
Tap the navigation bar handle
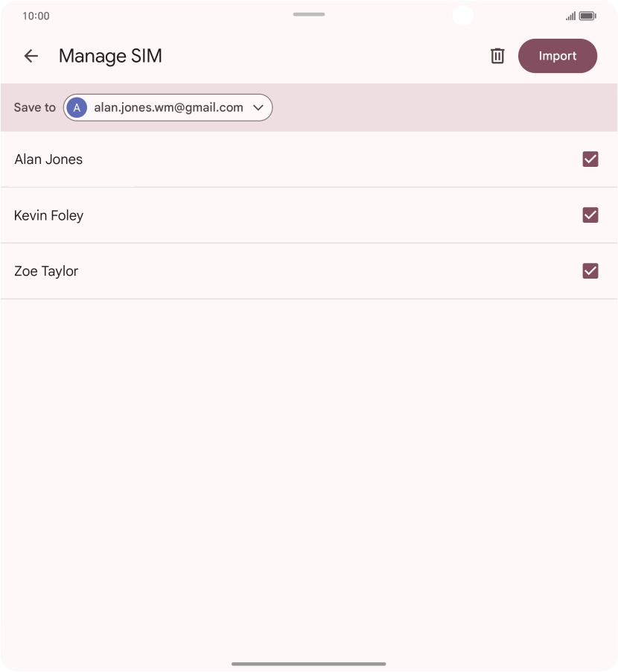coord(308,663)
